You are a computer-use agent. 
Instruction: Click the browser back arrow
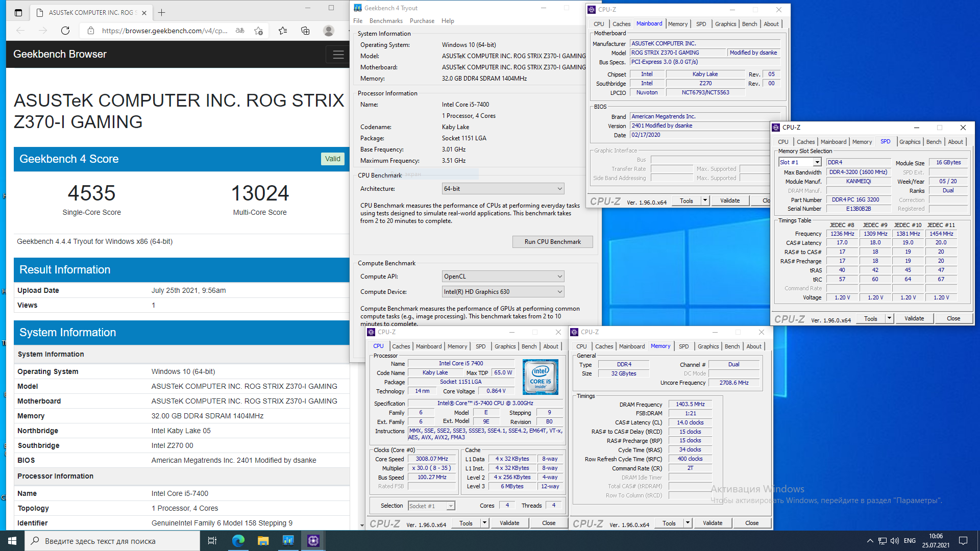click(x=20, y=31)
